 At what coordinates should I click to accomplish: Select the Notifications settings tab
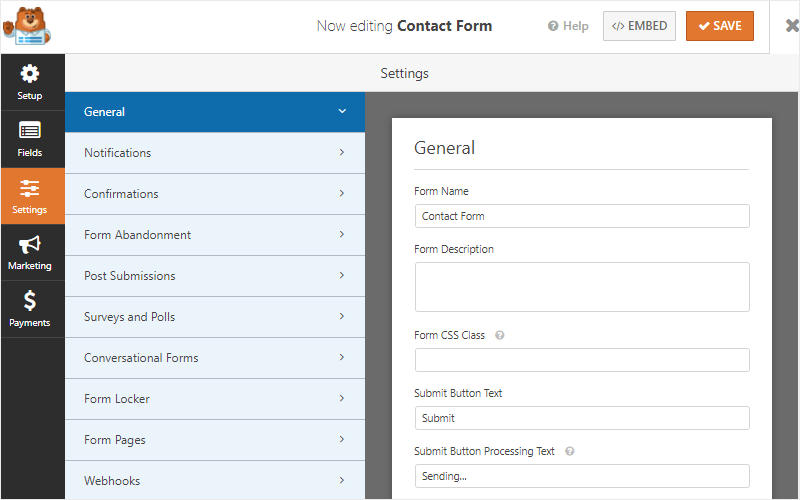coord(215,153)
